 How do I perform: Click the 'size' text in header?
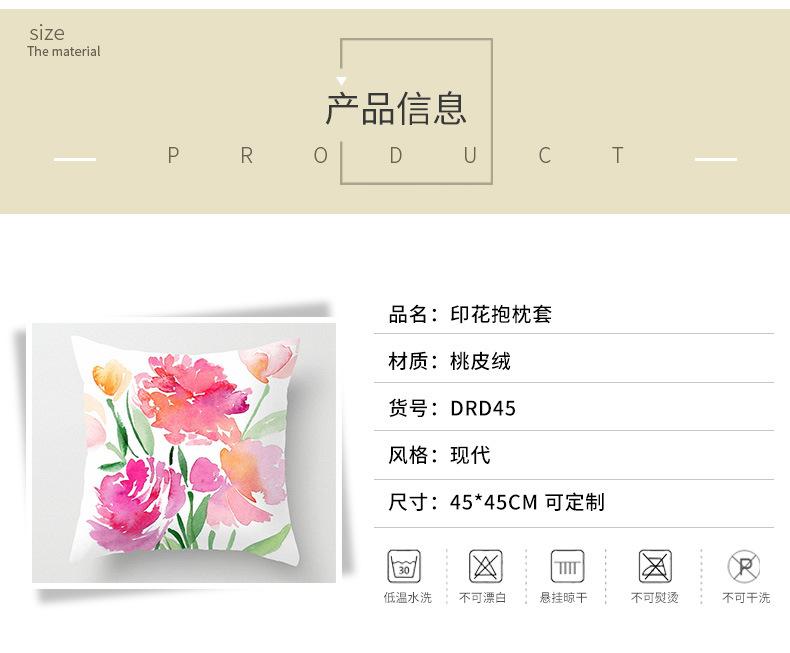tap(47, 33)
